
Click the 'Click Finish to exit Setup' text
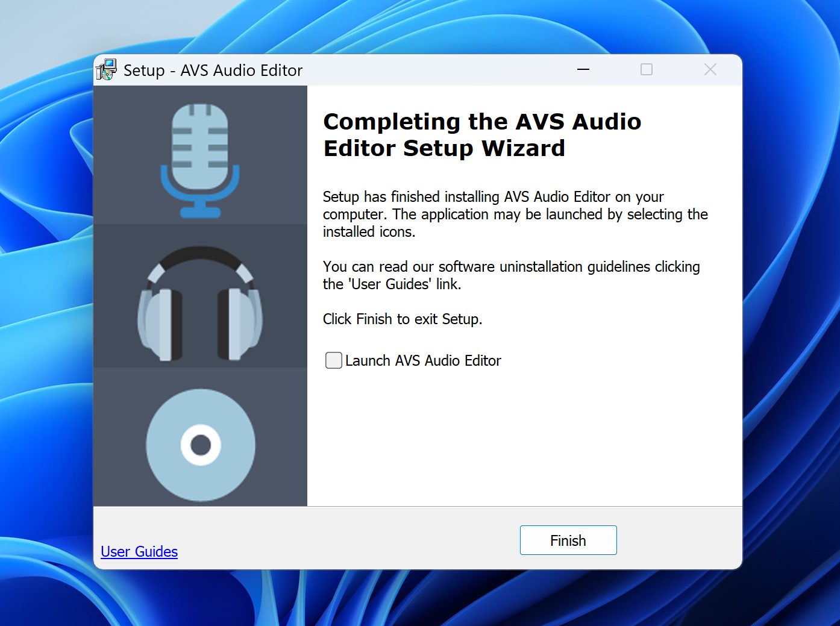click(x=402, y=319)
